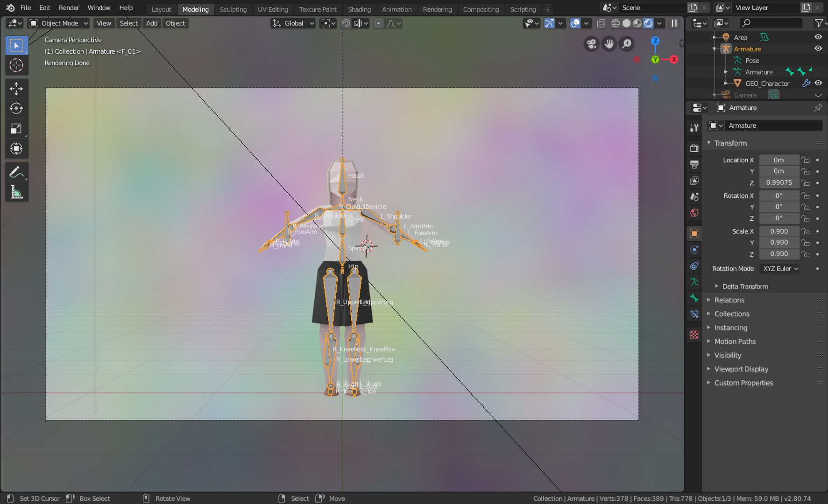Open the Object properties tab
Screen dimensions: 828x504
[x=694, y=233]
